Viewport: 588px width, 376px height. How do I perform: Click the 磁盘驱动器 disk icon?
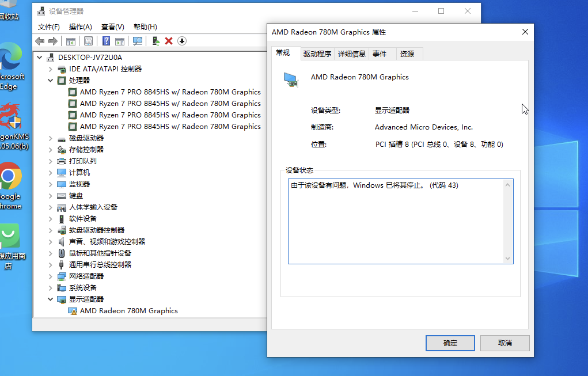click(62, 139)
